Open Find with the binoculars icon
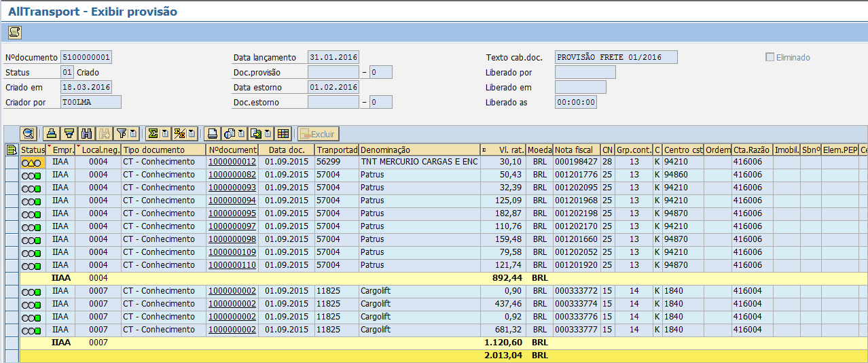Image resolution: width=868 pixels, height=363 pixels. (86, 134)
